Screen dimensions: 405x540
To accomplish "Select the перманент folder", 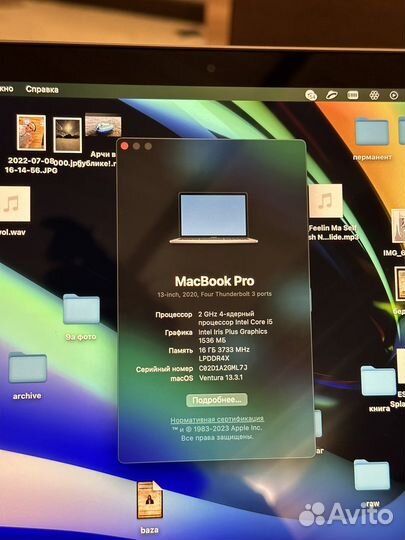I will point(372,131).
